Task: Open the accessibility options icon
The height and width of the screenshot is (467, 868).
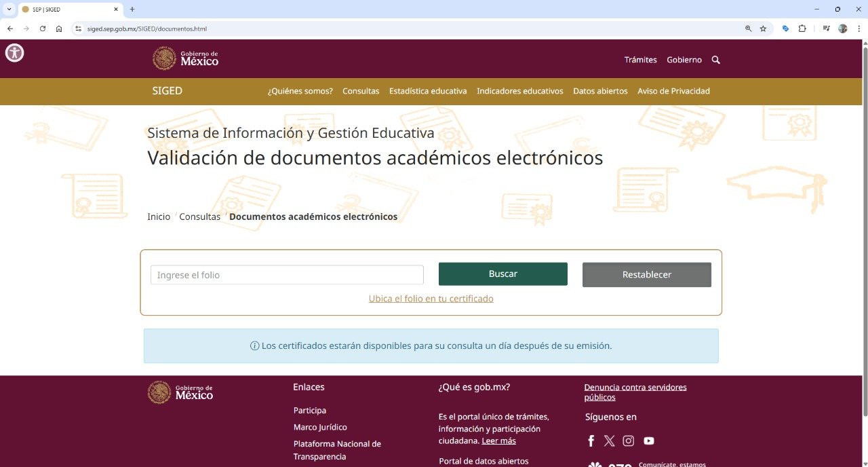Action: tap(14, 53)
